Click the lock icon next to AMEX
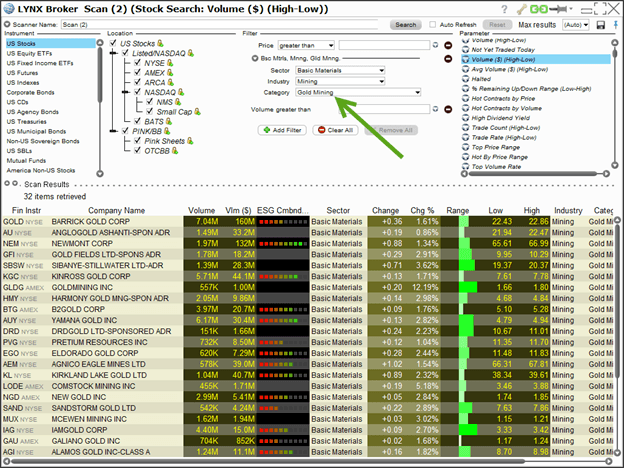This screenshot has height=468, width=624. pyautogui.click(x=170, y=72)
